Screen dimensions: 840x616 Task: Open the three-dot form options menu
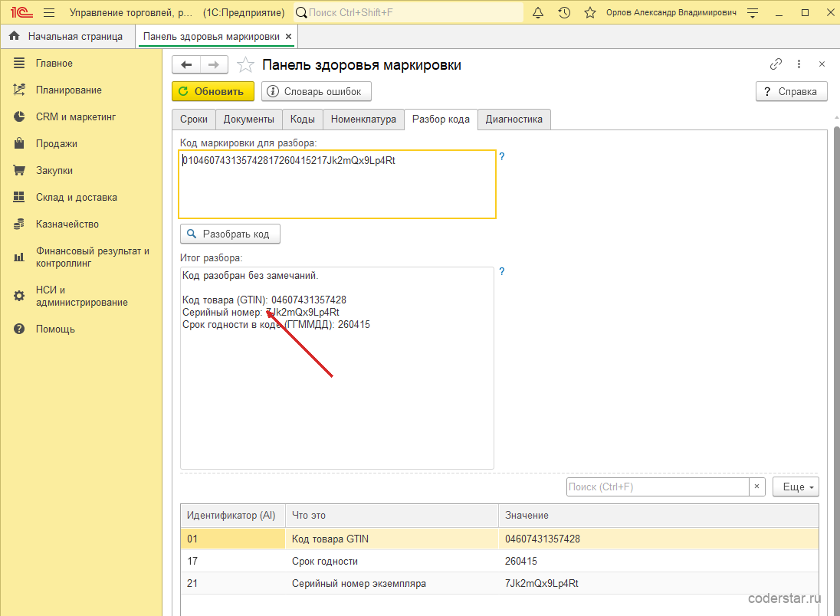[x=799, y=64]
